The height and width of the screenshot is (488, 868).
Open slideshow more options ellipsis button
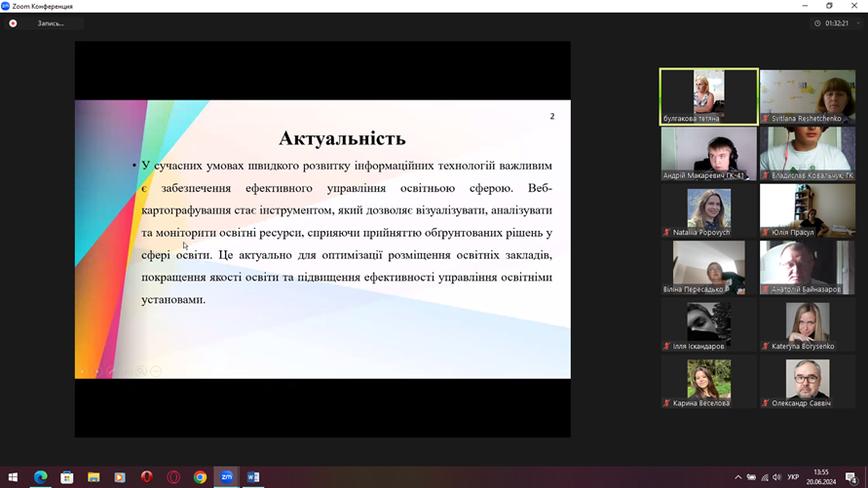pyautogui.click(x=156, y=371)
